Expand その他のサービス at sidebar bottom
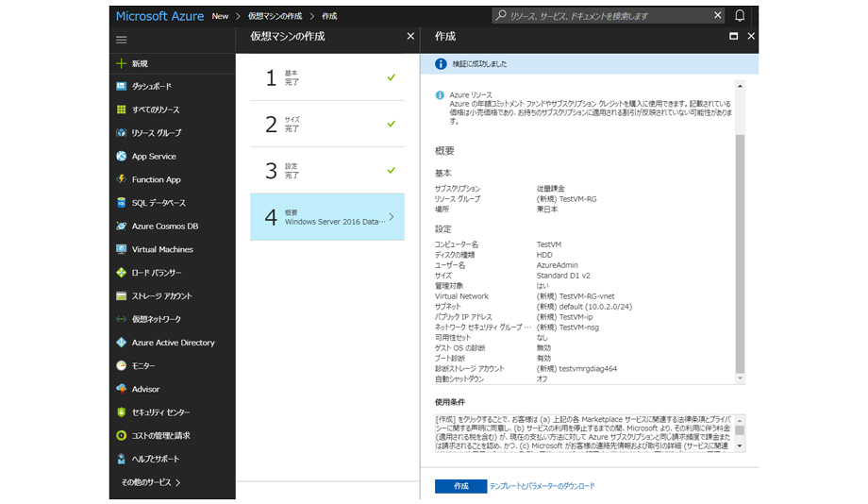The height and width of the screenshot is (504, 868). (x=151, y=482)
